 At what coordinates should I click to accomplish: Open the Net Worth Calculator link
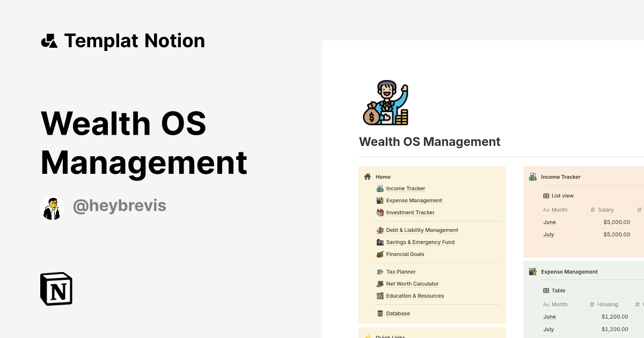412,283
